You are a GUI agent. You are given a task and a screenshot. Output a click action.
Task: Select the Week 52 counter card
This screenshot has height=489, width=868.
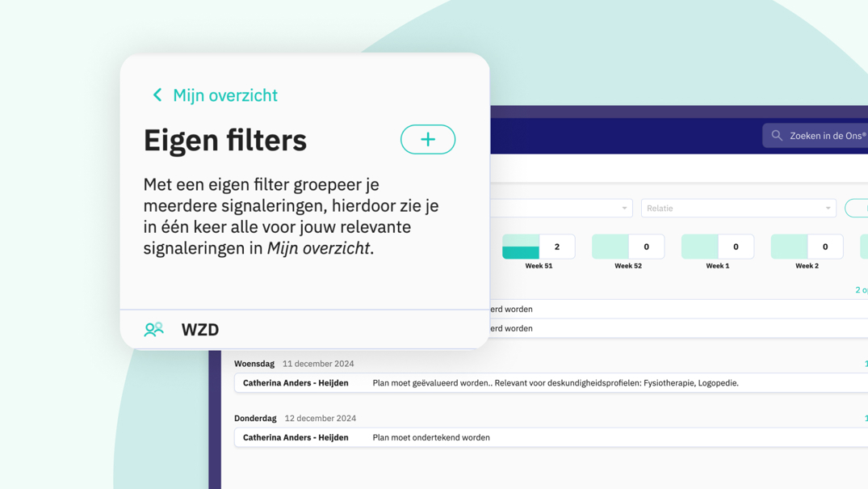tap(627, 246)
